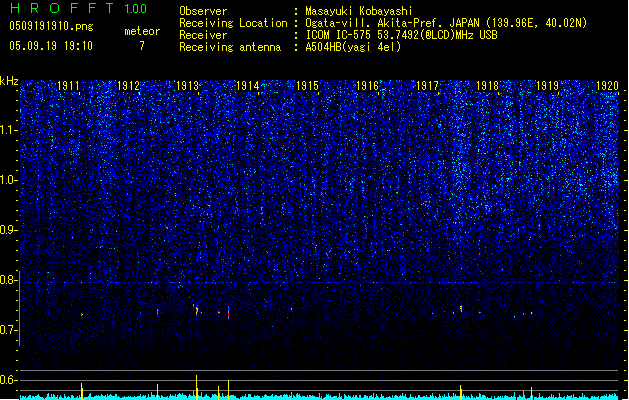
Task: Click the 1919 time marker
Action: [x=547, y=86]
